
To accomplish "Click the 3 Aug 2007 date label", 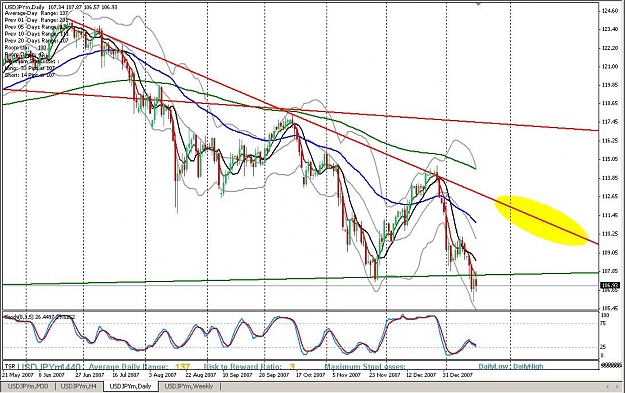I will (x=162, y=375).
